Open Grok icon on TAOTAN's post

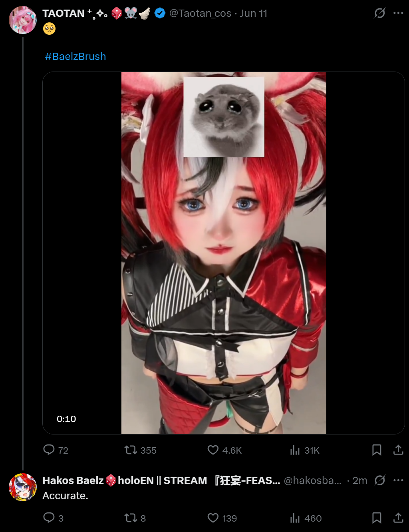pos(379,13)
